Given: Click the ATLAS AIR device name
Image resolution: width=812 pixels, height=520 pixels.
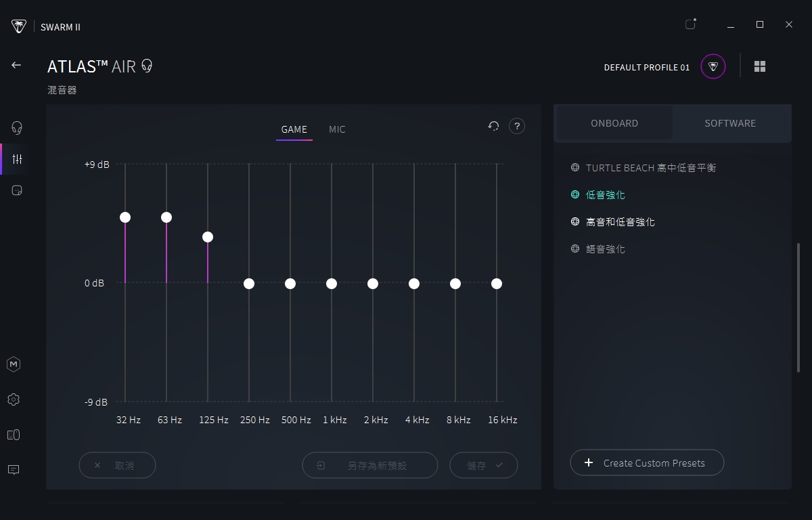Looking at the screenshot, I should 91,66.
